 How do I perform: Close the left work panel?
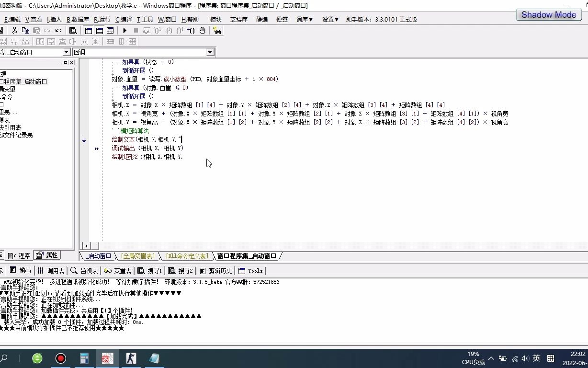(72, 62)
